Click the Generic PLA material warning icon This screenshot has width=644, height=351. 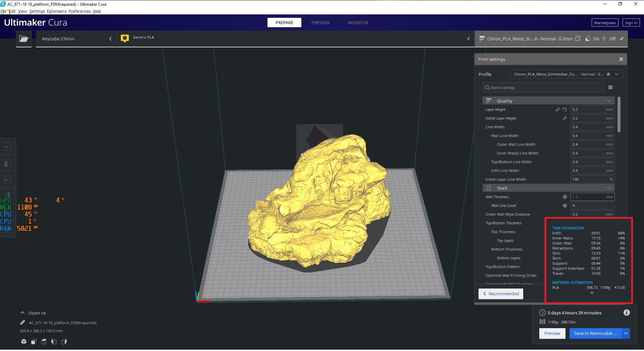(125, 38)
